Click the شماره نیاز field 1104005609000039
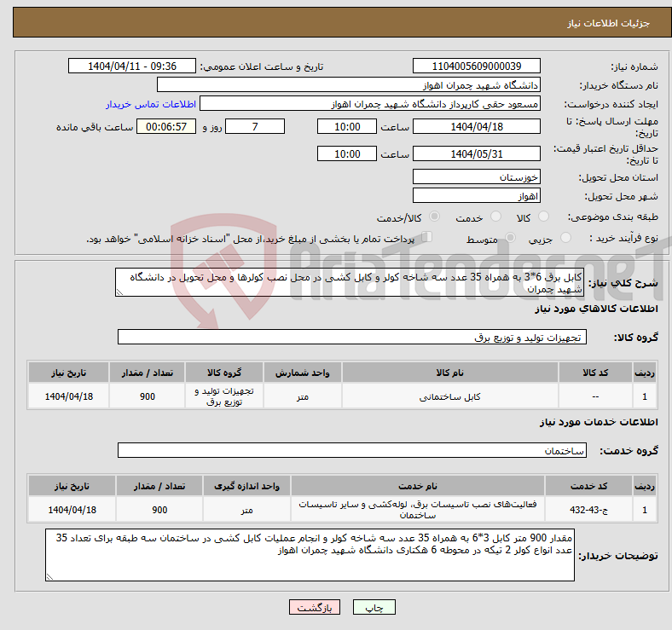The height and width of the screenshot is (630, 672). [476, 66]
